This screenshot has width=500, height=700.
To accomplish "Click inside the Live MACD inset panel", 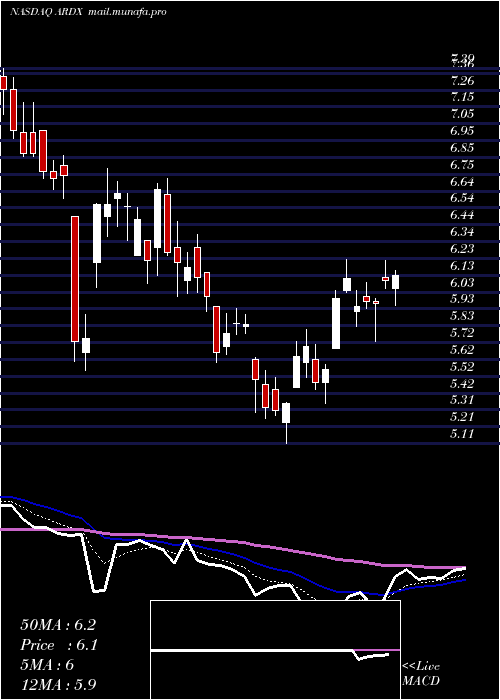I will point(275,650).
